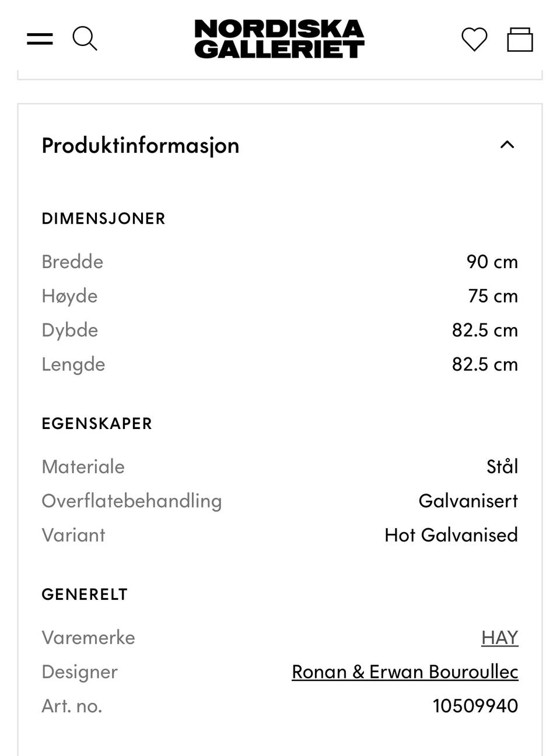
Task: Go to Nordiska Galleriet home logo
Action: (x=279, y=38)
